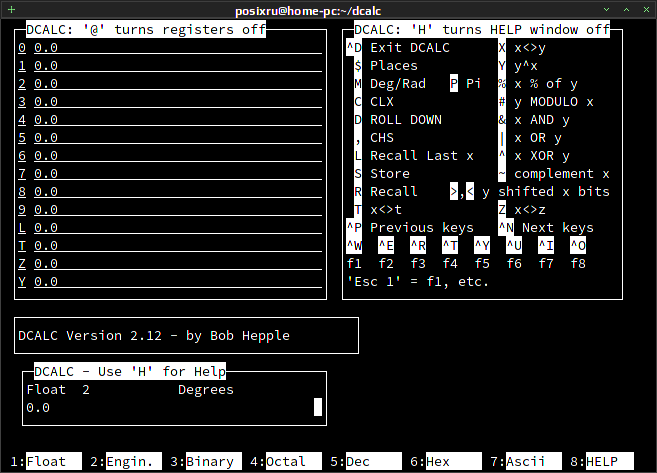
Task: Click the ^Y key above f5
Action: (x=482, y=246)
